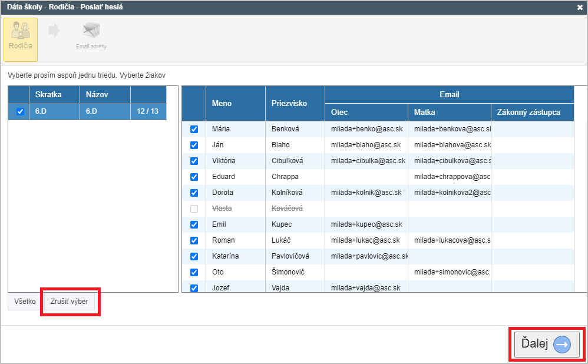Click the Názov column header
Viewport: 588px width, 364px height.
105,94
